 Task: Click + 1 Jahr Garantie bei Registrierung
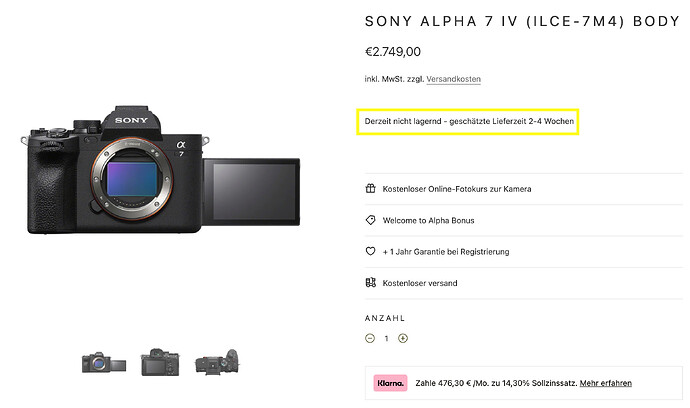446,251
